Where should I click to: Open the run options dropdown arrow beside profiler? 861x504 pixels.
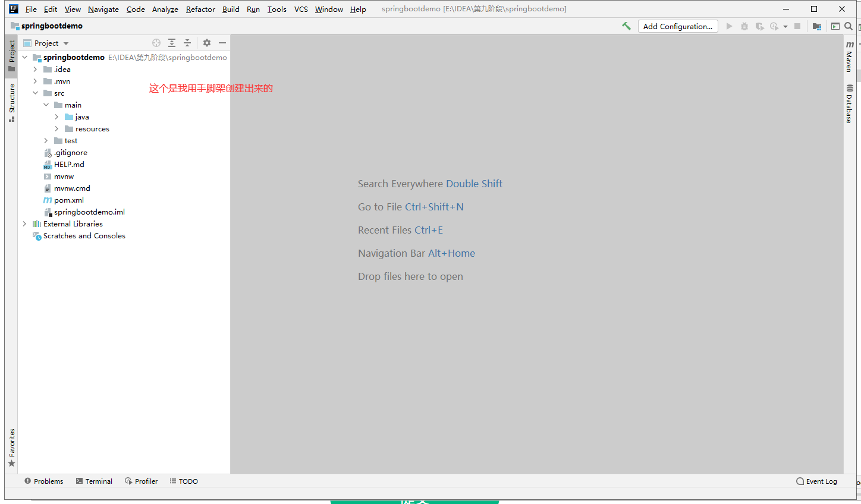coord(785,27)
